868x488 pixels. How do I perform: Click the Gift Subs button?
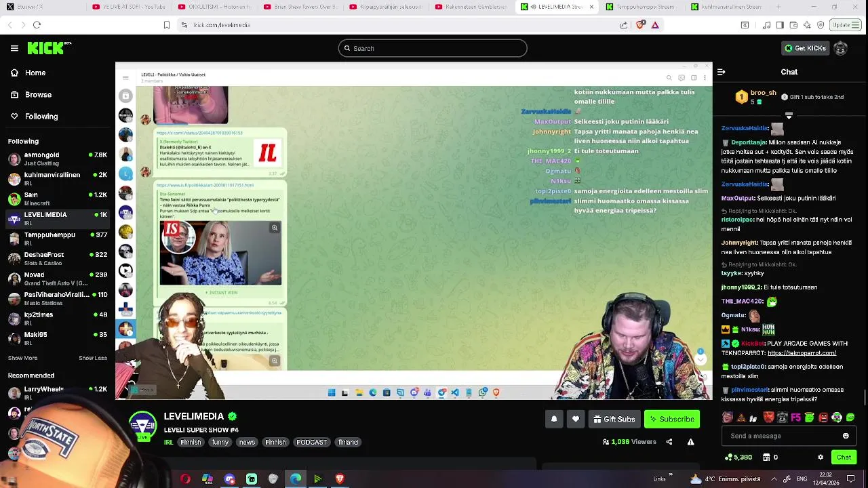614,420
